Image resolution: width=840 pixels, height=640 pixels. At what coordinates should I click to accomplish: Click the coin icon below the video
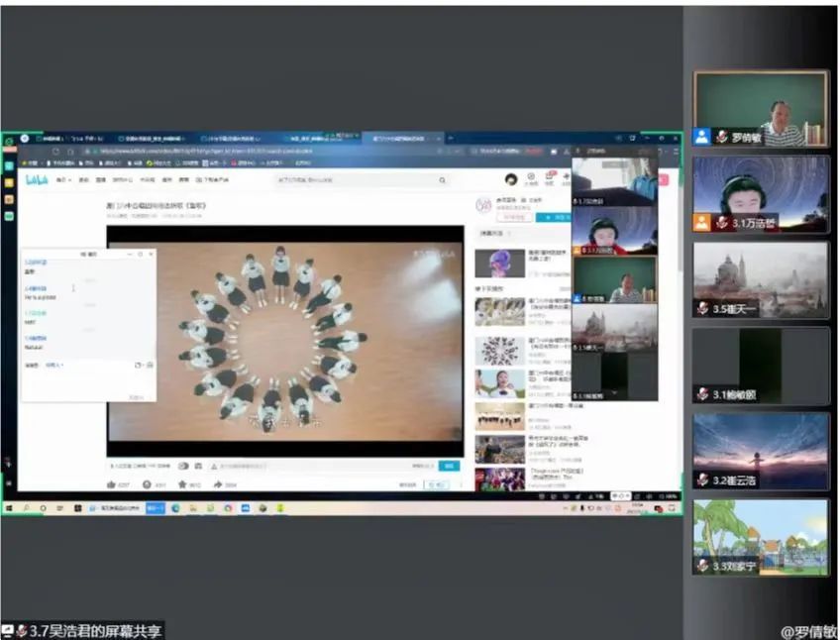[x=147, y=484]
